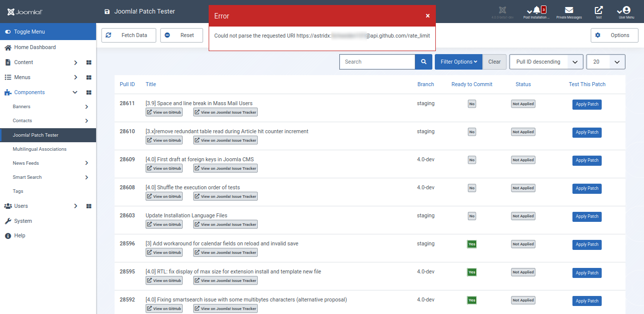The image size is (644, 314).
Task: Expand the Content menu chevron
Action: click(76, 63)
